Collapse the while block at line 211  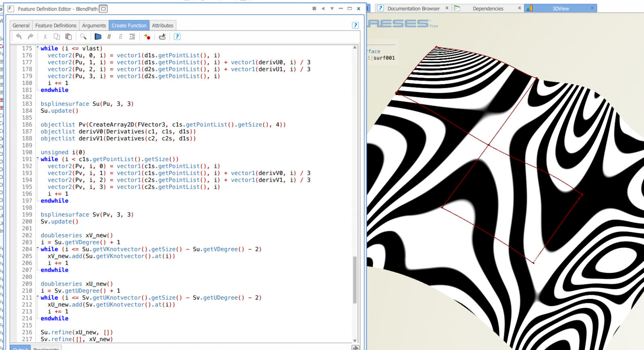(38, 297)
